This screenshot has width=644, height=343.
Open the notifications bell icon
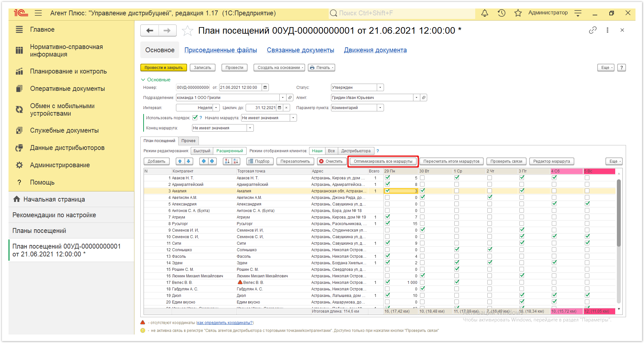484,13
